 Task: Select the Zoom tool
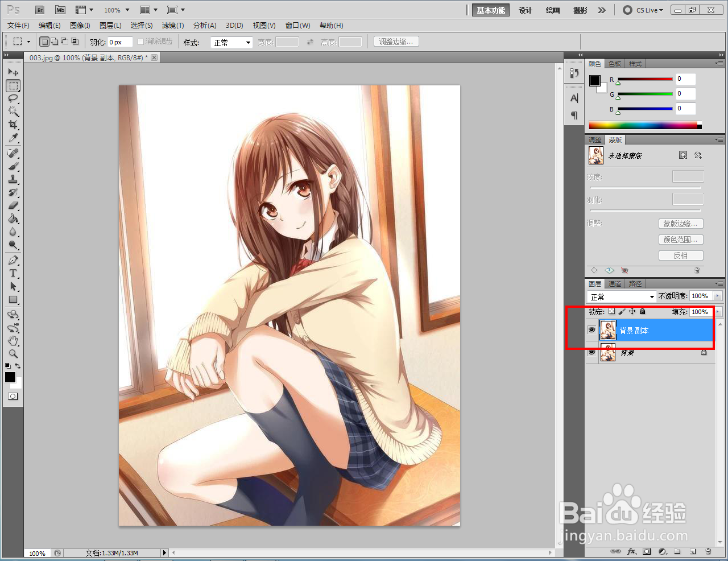13,354
